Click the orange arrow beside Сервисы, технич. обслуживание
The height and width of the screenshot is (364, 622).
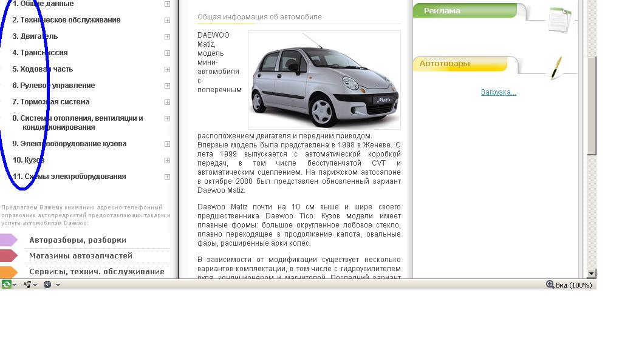click(9, 272)
